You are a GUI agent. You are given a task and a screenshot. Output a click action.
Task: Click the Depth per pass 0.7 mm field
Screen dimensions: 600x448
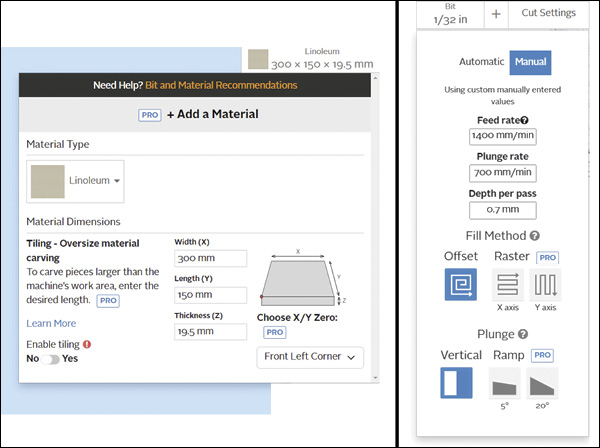point(503,210)
